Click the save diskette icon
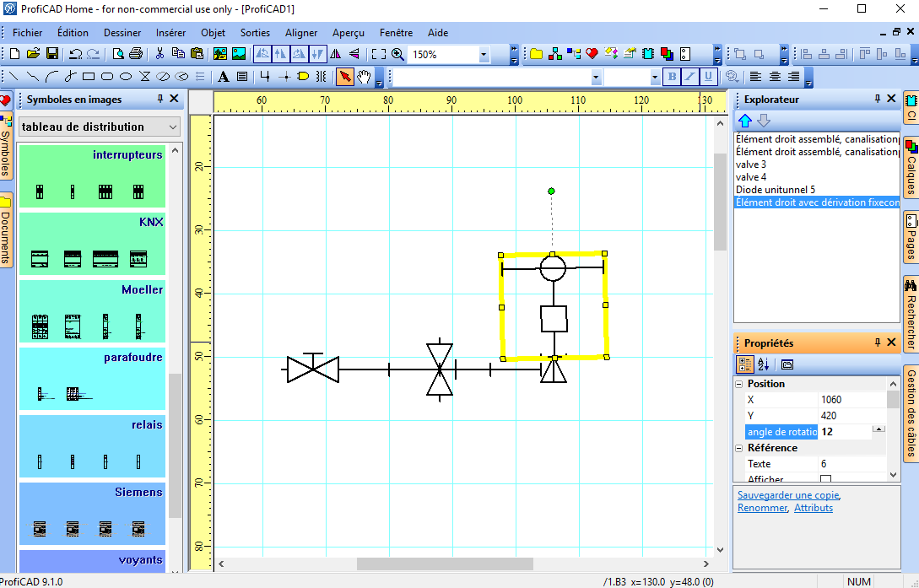This screenshot has height=588, width=919. (52, 54)
